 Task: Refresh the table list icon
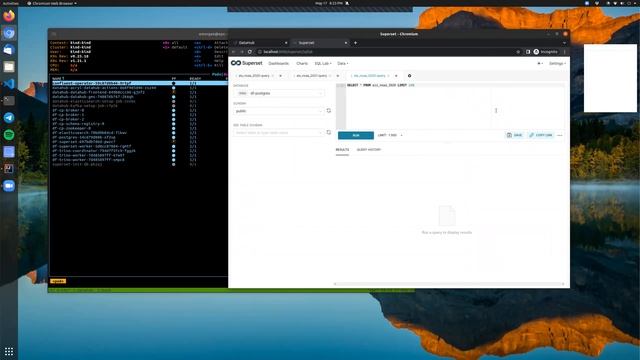(x=329, y=132)
